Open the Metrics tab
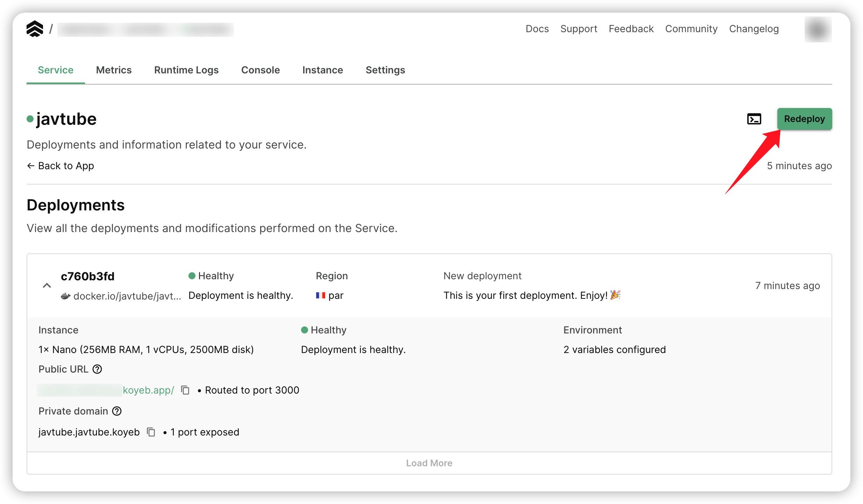The height and width of the screenshot is (504, 863). [114, 70]
